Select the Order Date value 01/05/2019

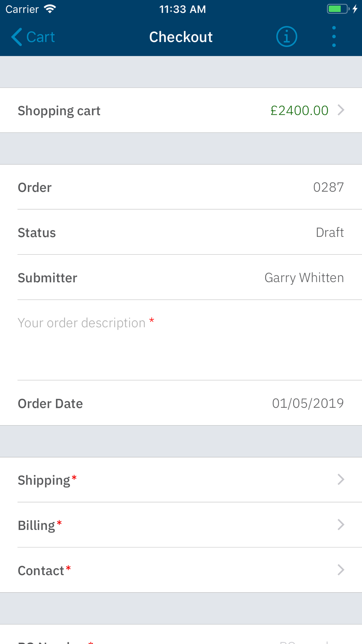[308, 403]
